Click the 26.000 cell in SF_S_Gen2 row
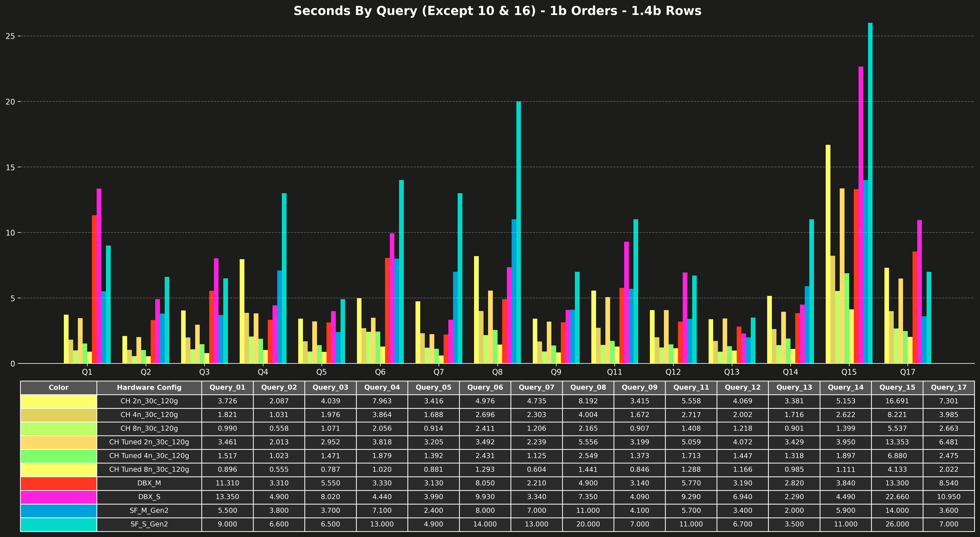 point(897,524)
